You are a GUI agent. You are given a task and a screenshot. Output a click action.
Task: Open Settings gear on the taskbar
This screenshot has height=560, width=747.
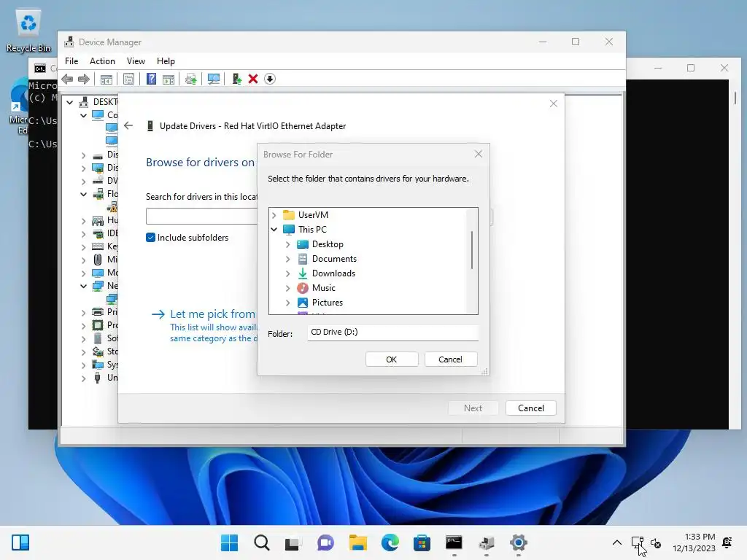[519, 542]
